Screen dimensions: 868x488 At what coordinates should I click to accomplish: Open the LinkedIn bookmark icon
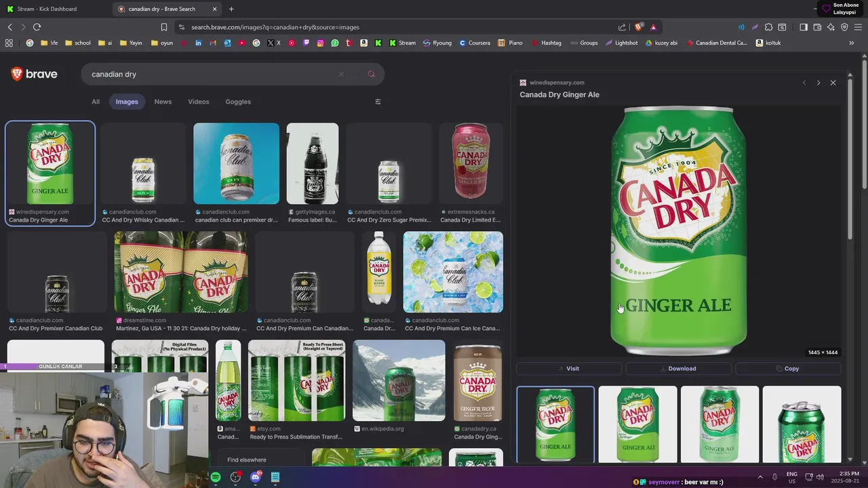(198, 43)
